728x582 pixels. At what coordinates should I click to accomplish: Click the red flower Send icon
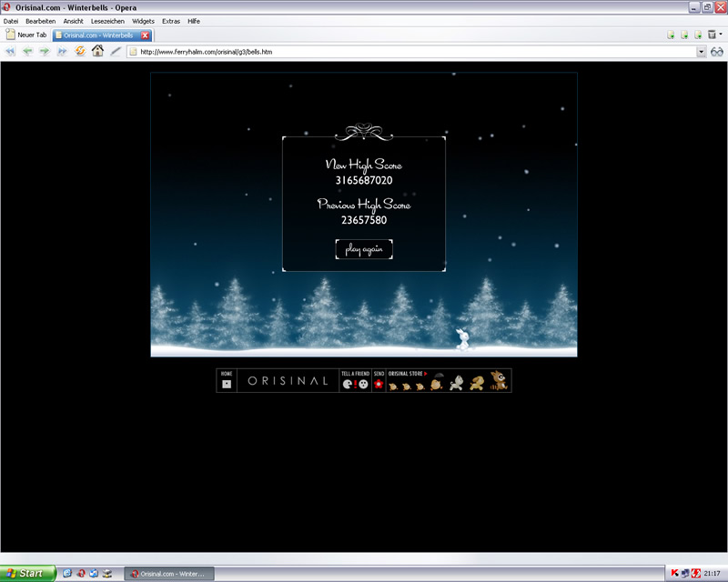click(379, 384)
